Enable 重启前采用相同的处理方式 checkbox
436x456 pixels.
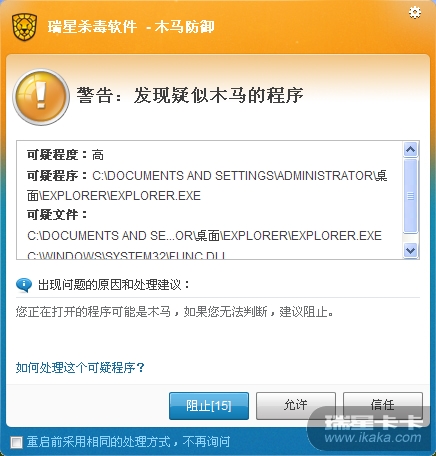click(x=16, y=442)
